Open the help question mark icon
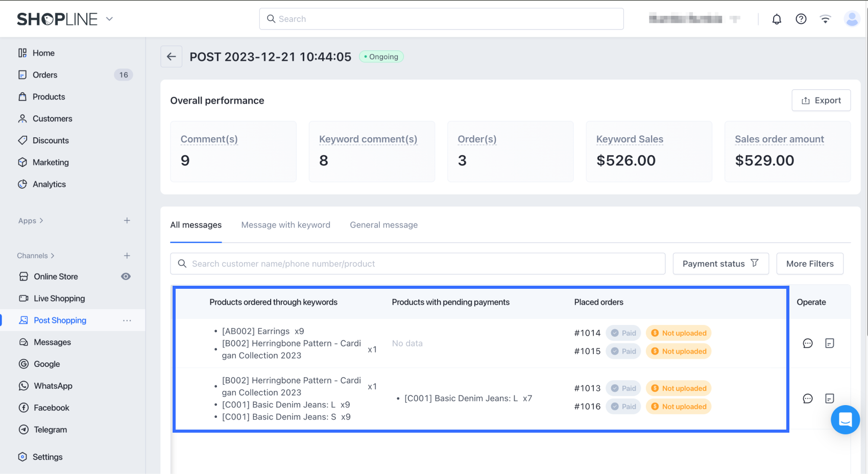The width and height of the screenshot is (868, 474). 801,19
